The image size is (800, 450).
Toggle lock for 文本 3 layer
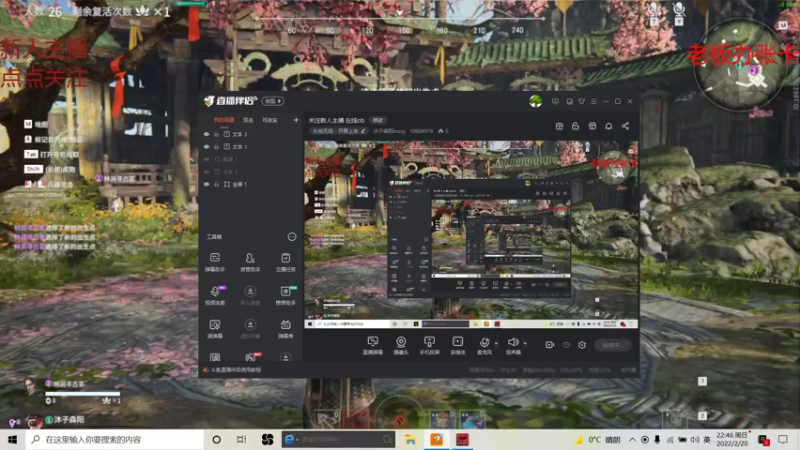(216, 134)
